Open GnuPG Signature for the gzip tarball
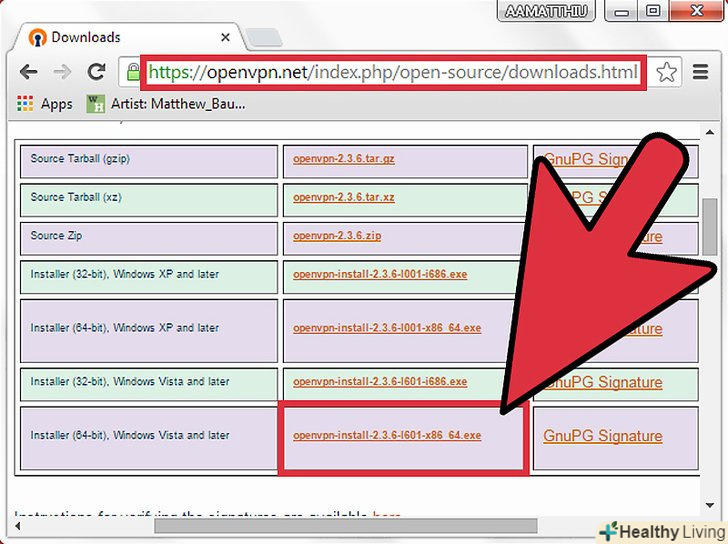 (x=585, y=159)
